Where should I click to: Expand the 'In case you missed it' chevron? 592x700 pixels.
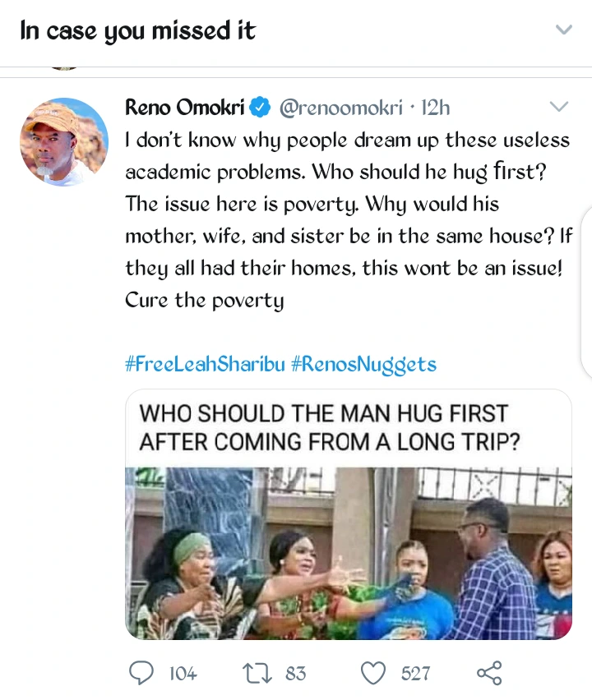[563, 30]
